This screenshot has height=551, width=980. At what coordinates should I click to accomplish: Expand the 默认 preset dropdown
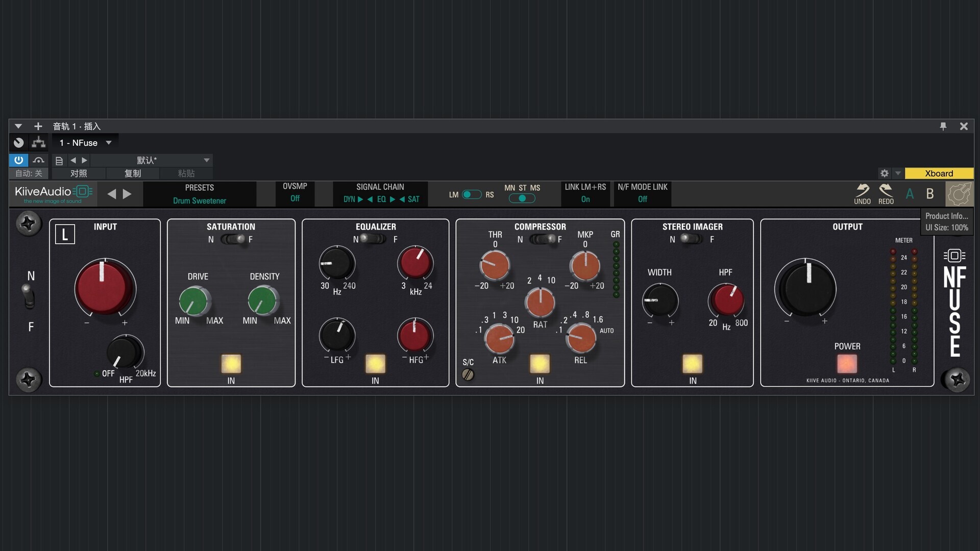point(206,160)
